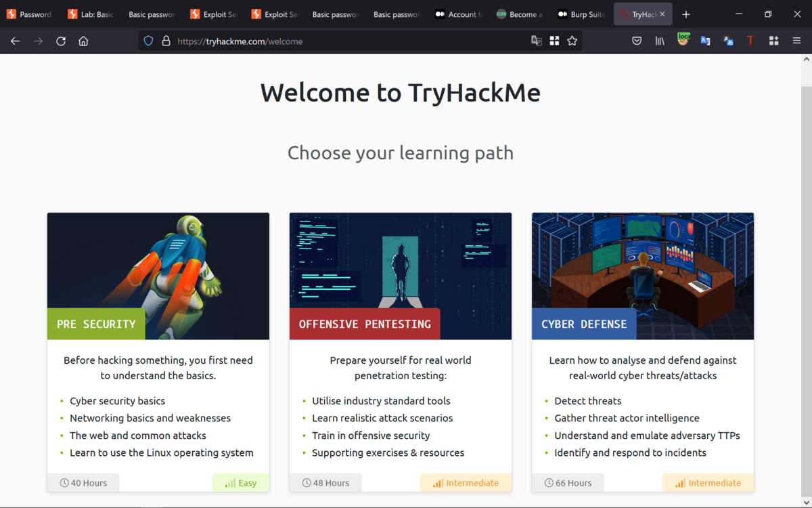Click the 66 Hours duration badge
The height and width of the screenshot is (508, 812).
[568, 483]
